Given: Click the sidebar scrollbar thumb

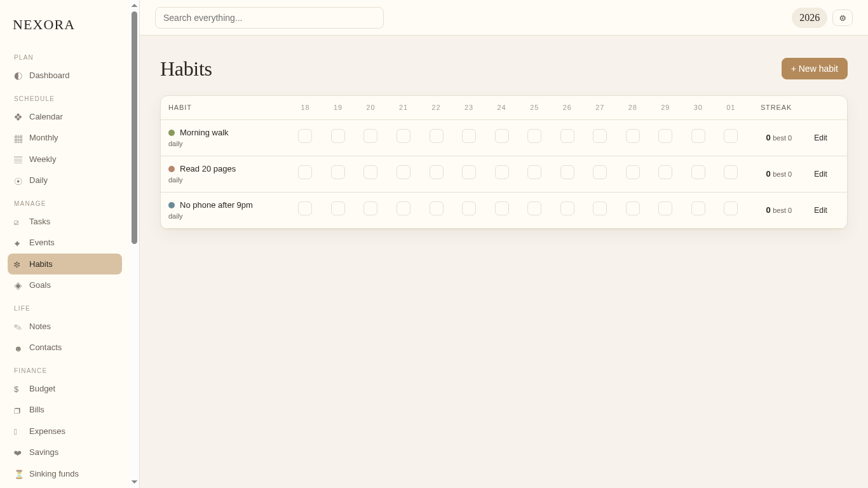Looking at the screenshot, I should coord(135,127).
